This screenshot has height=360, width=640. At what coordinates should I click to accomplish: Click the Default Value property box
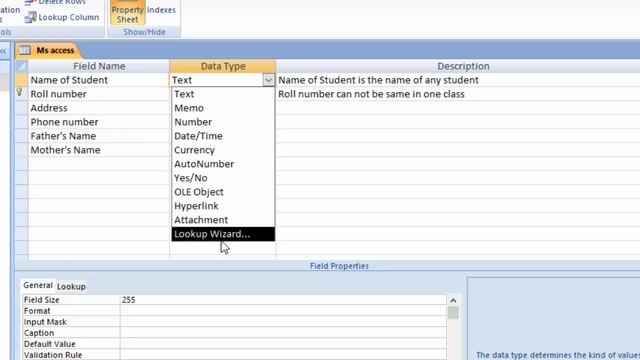tap(283, 344)
